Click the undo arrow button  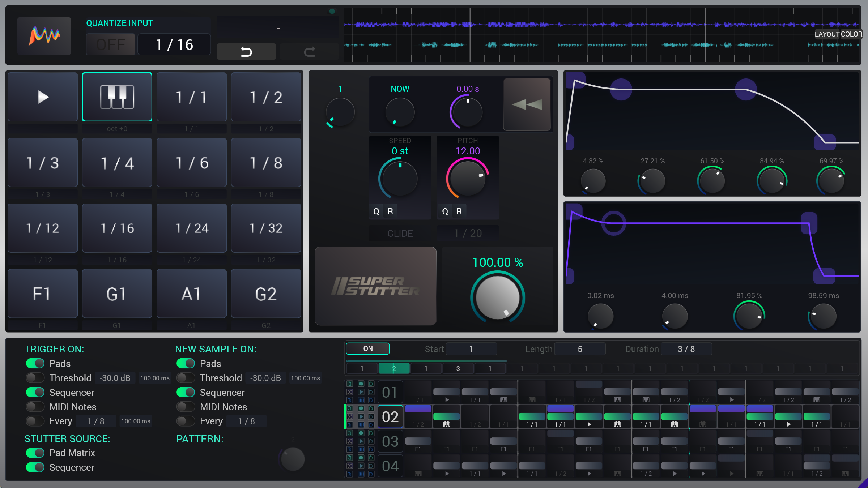pyautogui.click(x=246, y=51)
